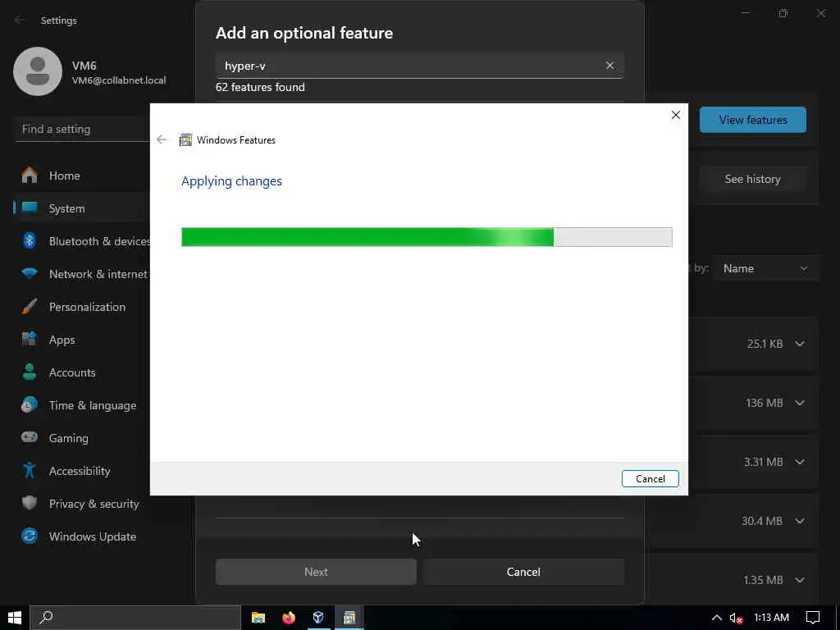The width and height of the screenshot is (840, 630).
Task: Expand the 1.35 MB feature row
Action: [x=800, y=580]
